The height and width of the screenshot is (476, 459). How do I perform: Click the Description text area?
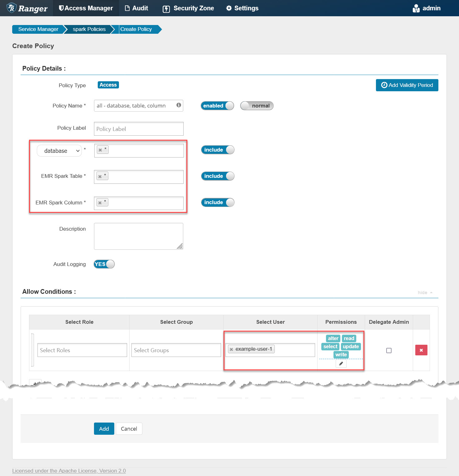coord(138,236)
